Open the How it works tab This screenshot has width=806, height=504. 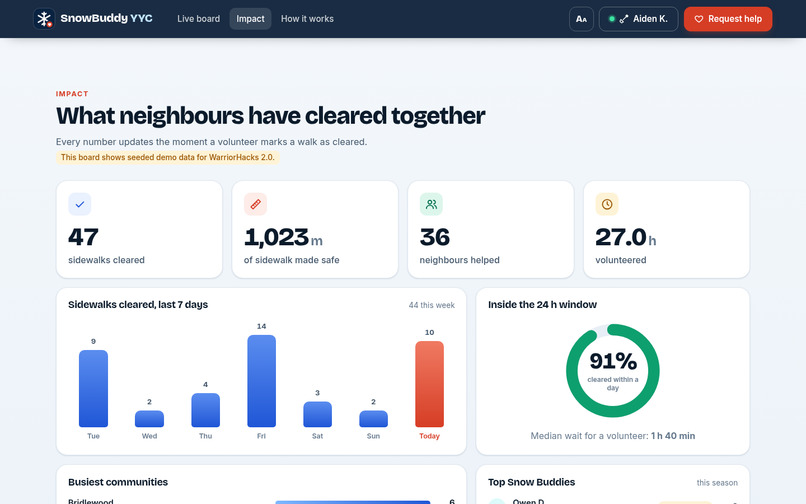[307, 19]
